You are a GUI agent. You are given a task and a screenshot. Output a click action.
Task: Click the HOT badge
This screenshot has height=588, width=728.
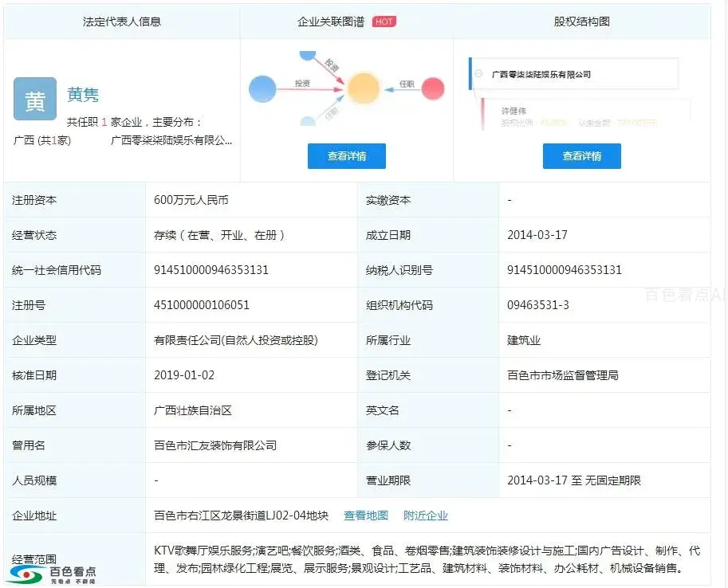[384, 22]
